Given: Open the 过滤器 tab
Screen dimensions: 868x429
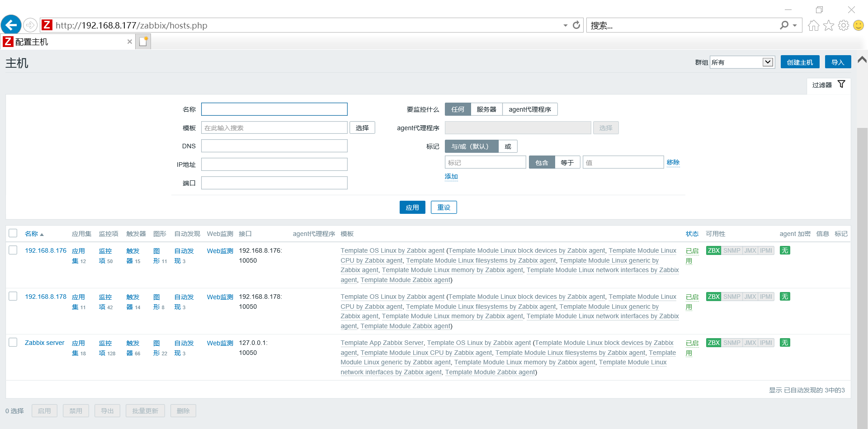Looking at the screenshot, I should (828, 85).
